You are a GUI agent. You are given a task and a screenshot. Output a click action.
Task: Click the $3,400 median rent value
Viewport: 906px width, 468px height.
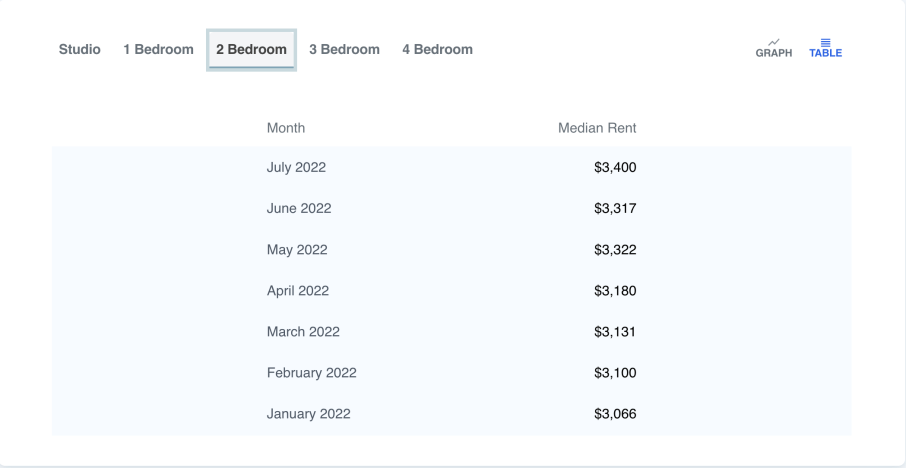[x=615, y=167]
